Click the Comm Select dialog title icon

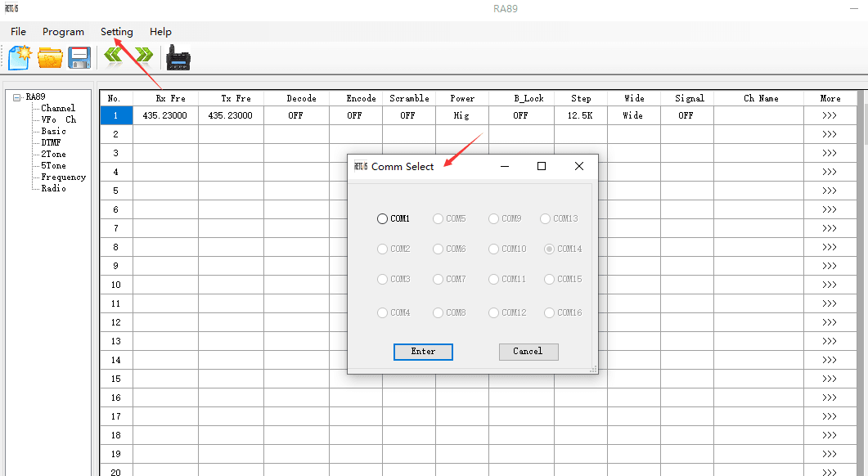click(360, 167)
